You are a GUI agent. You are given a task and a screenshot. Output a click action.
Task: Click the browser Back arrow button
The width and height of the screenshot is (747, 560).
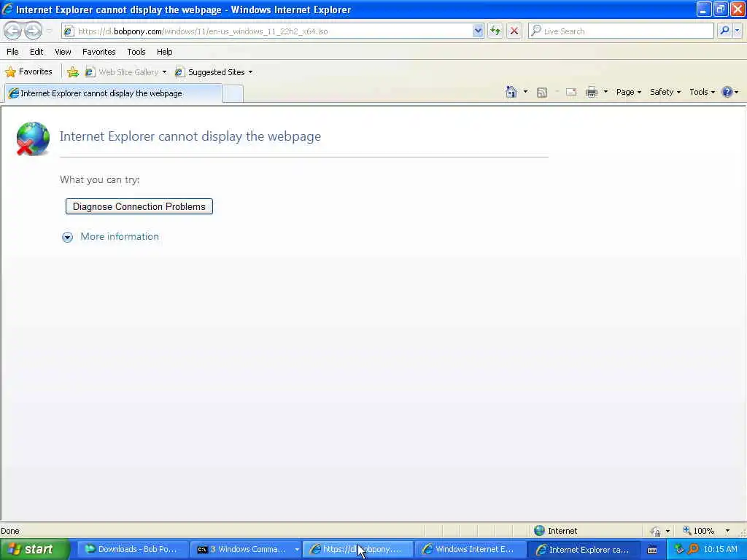[x=13, y=31]
